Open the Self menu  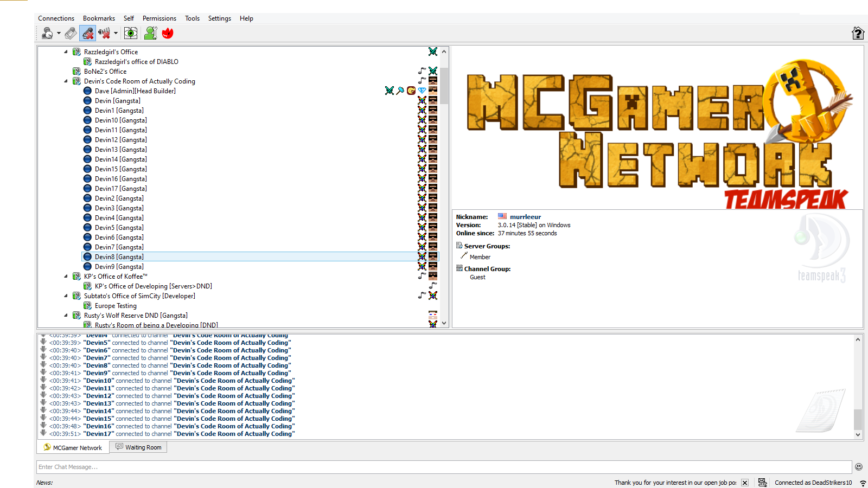129,18
